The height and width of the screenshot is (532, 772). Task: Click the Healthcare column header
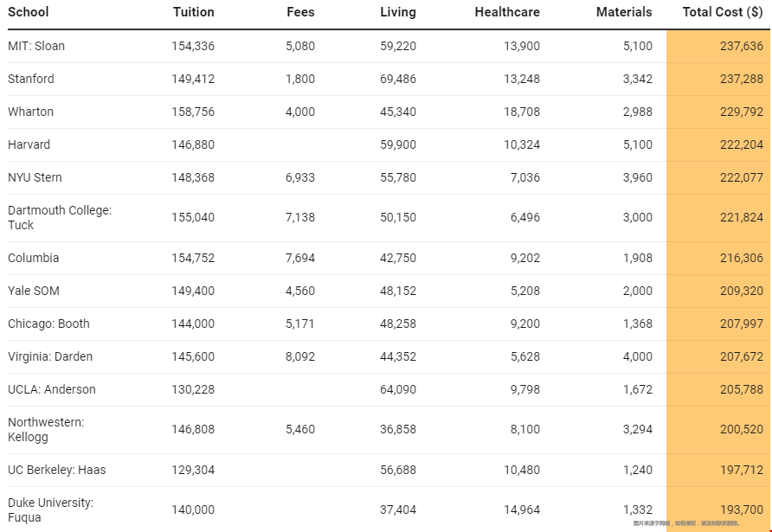(x=507, y=12)
